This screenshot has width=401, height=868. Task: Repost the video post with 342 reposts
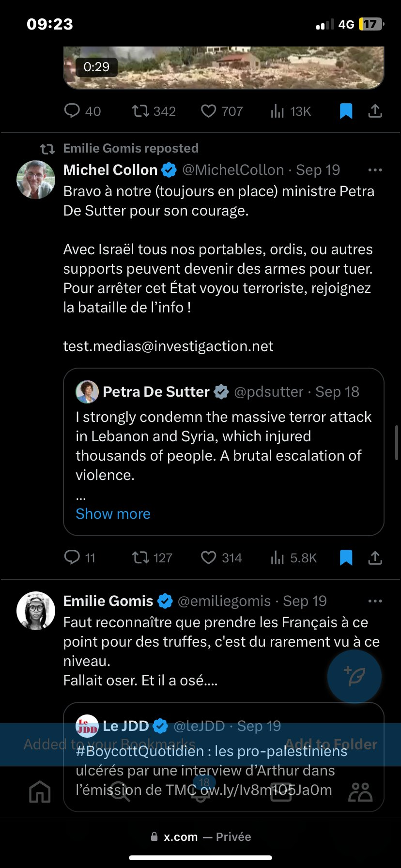click(141, 111)
